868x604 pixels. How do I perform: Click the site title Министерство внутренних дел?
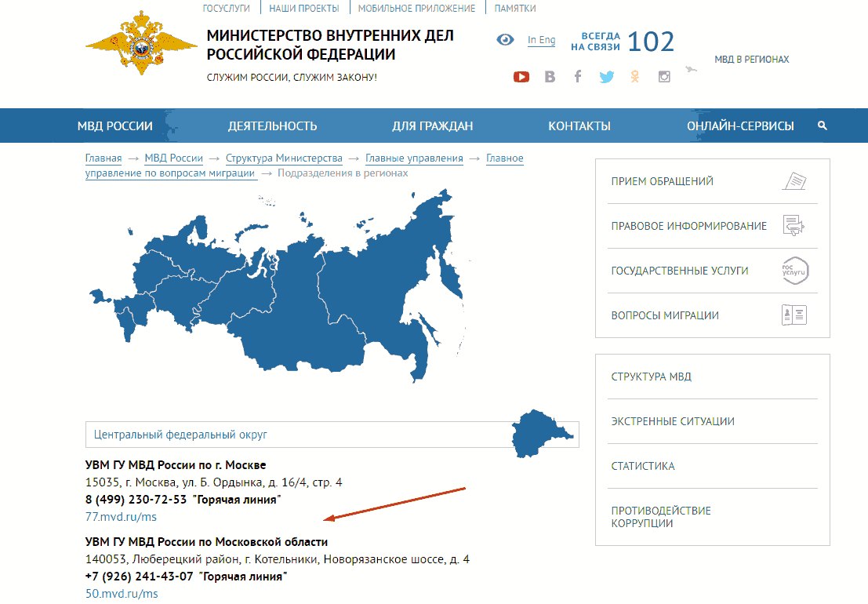pos(330,45)
